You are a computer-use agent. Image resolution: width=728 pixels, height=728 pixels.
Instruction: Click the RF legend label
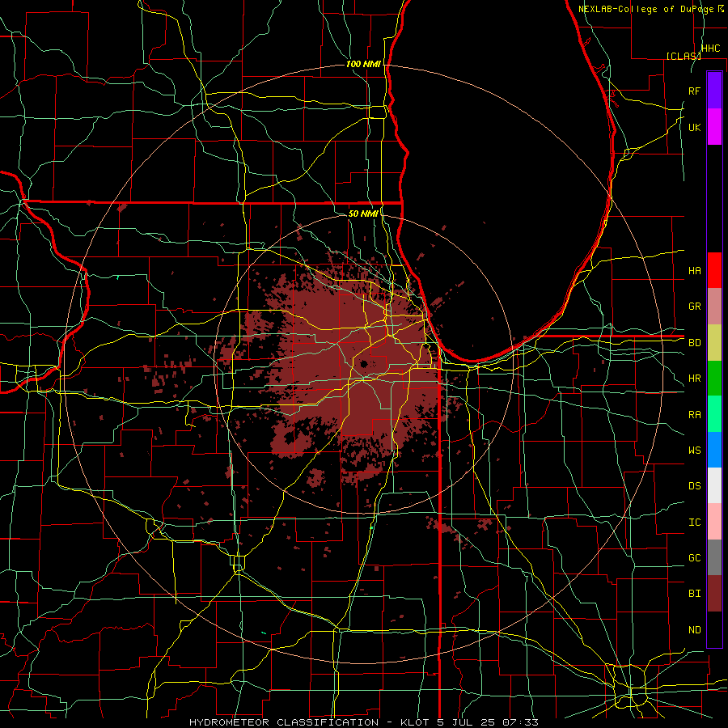pyautogui.click(x=695, y=91)
